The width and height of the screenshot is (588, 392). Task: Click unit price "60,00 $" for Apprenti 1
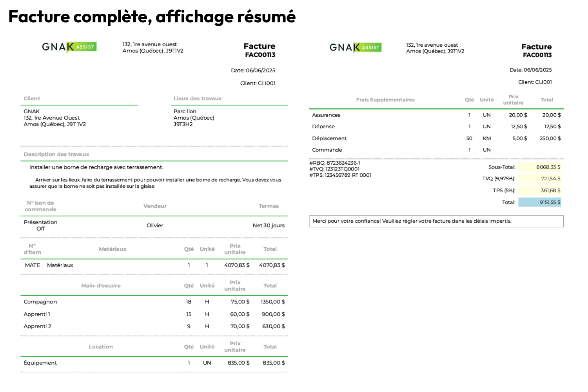pos(240,314)
